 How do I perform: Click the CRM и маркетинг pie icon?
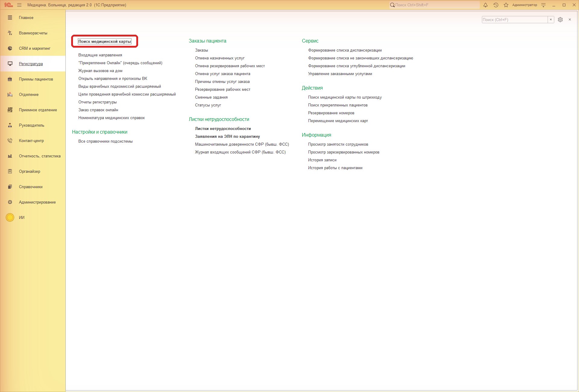pos(10,48)
